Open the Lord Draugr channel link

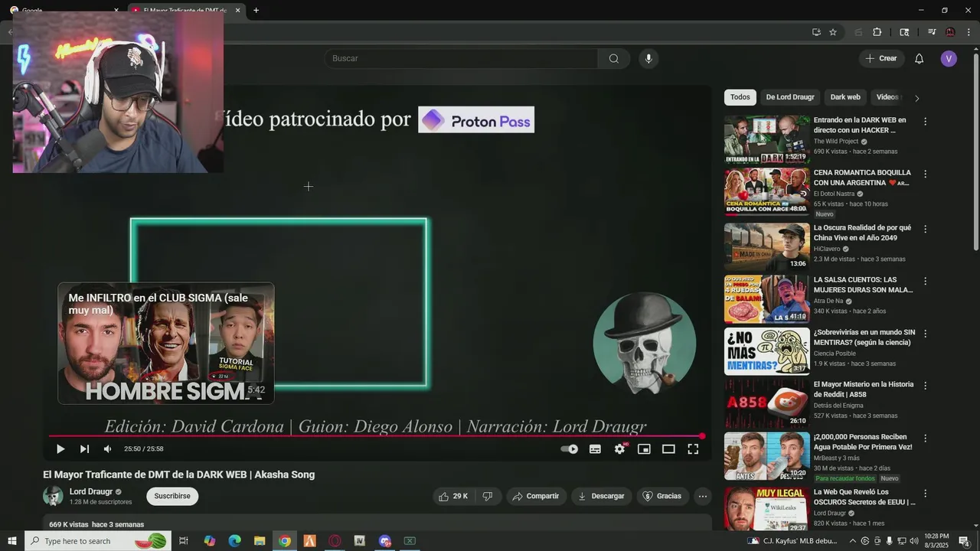[91, 492]
